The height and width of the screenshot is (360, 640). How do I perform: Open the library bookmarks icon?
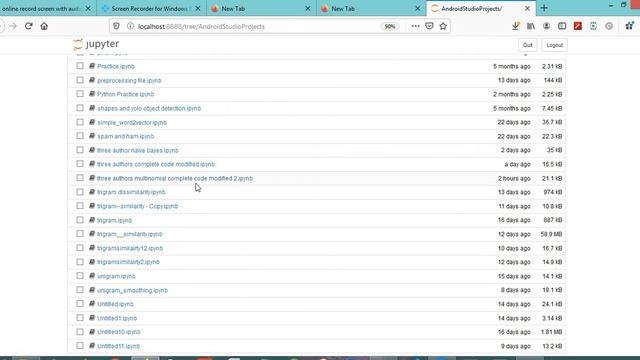(531, 26)
